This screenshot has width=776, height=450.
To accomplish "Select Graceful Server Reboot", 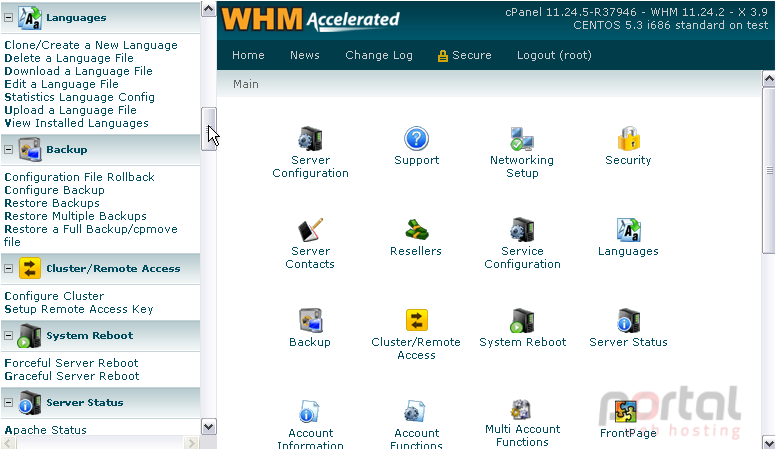I will pos(72,376).
